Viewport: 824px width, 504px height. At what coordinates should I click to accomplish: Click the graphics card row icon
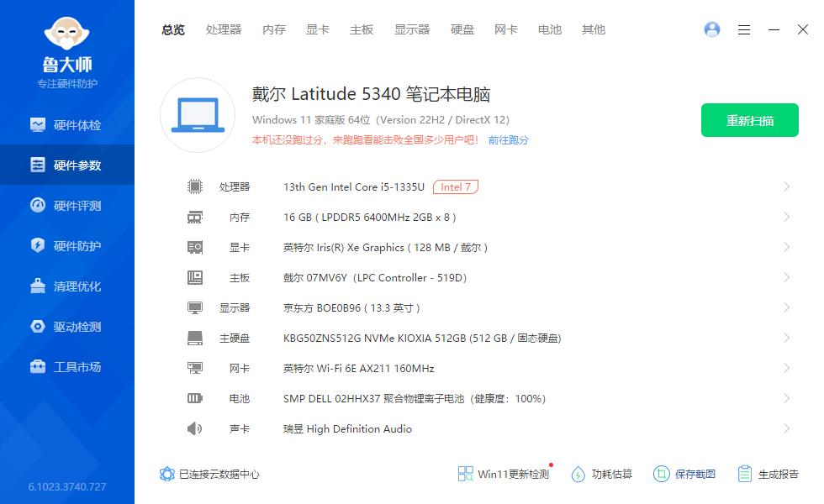click(x=195, y=247)
